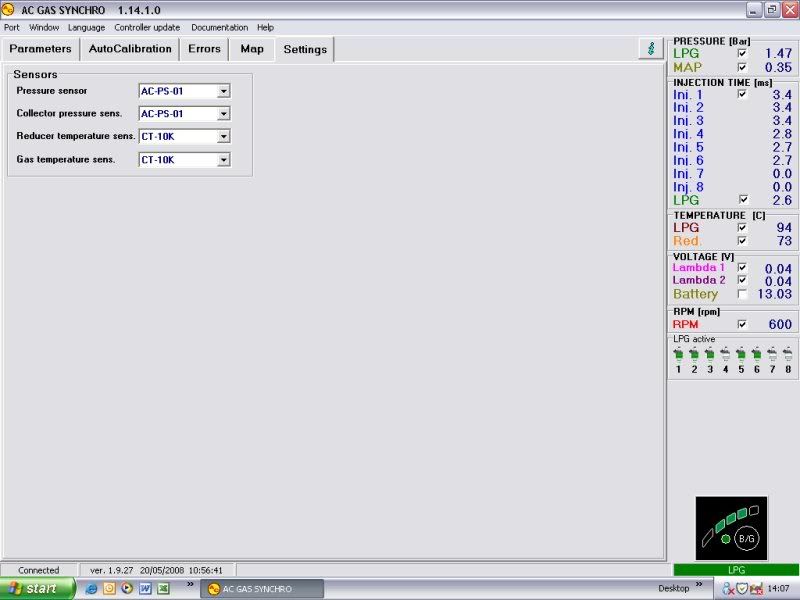Viewport: 800px width, 600px height.
Task: Click the AC GAS SYNCHRO title bar icon
Action: click(x=8, y=9)
